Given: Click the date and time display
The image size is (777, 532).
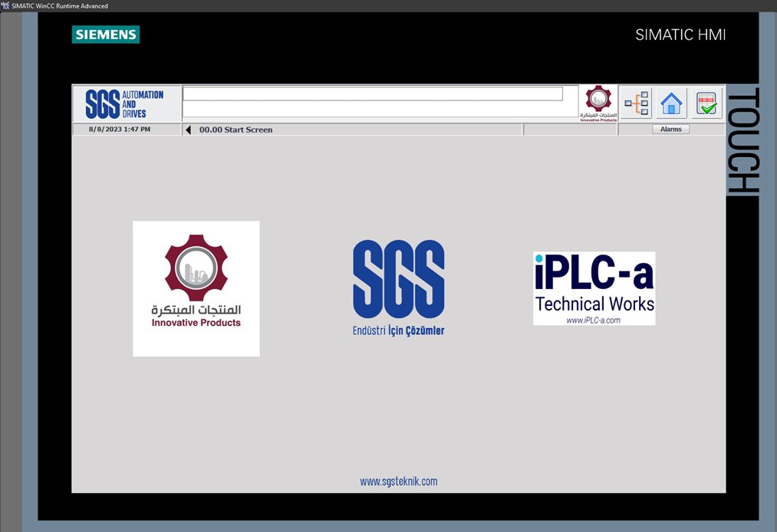Looking at the screenshot, I should tap(120, 130).
